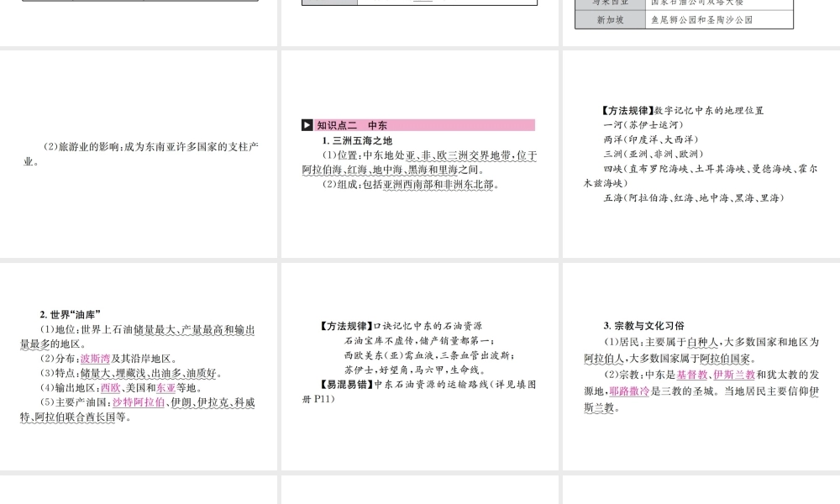Click the pink word 伊斯兰教 after 基督教

734,375
